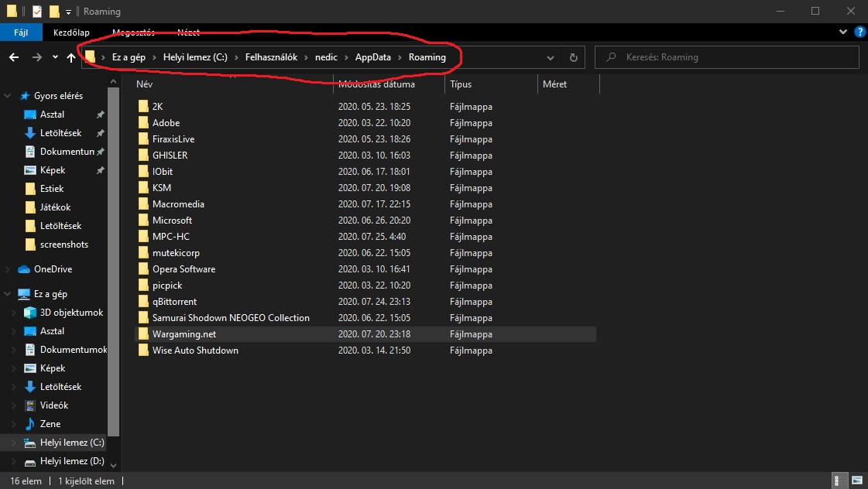The width and height of the screenshot is (868, 489).
Task: Open the Megosztás ribbon tab
Action: coord(133,32)
